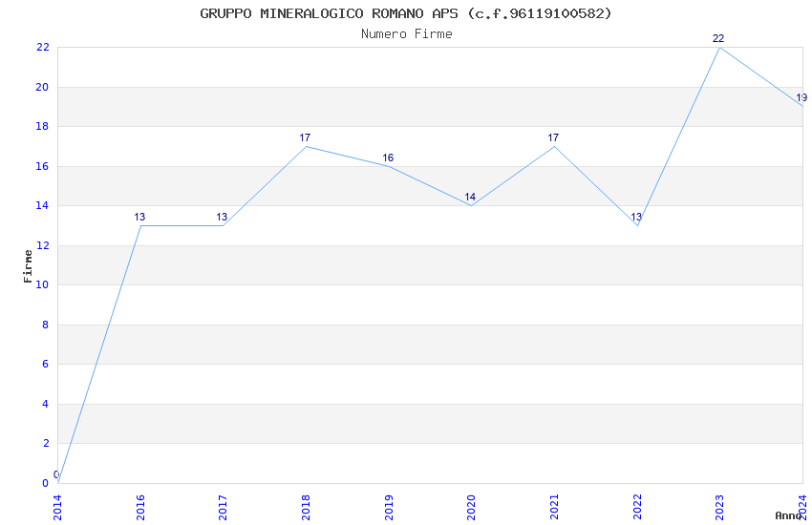The height and width of the screenshot is (525, 812).
Task: Click y-axis tick label 2
Action: coord(46,443)
